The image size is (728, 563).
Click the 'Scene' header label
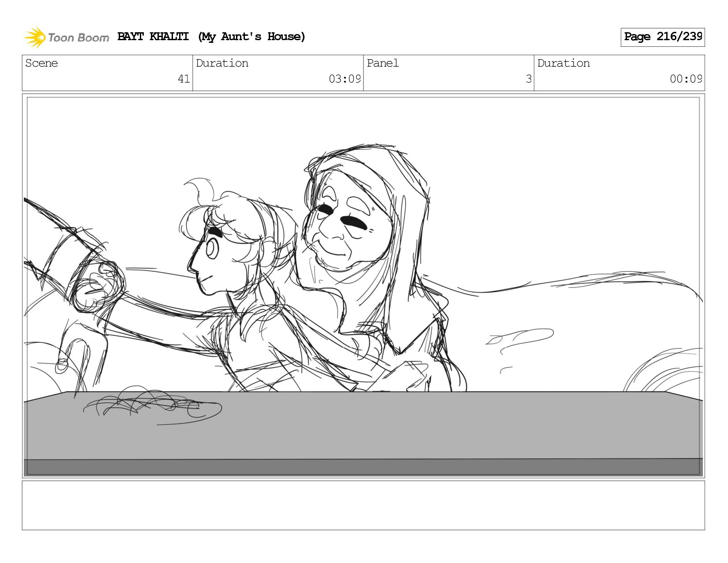41,63
